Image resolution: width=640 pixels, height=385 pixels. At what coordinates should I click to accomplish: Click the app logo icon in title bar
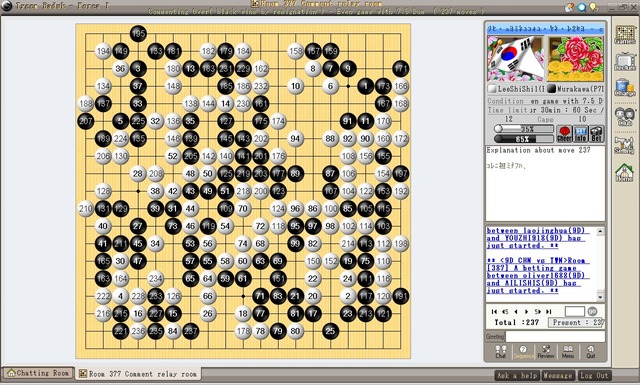(x=7, y=6)
